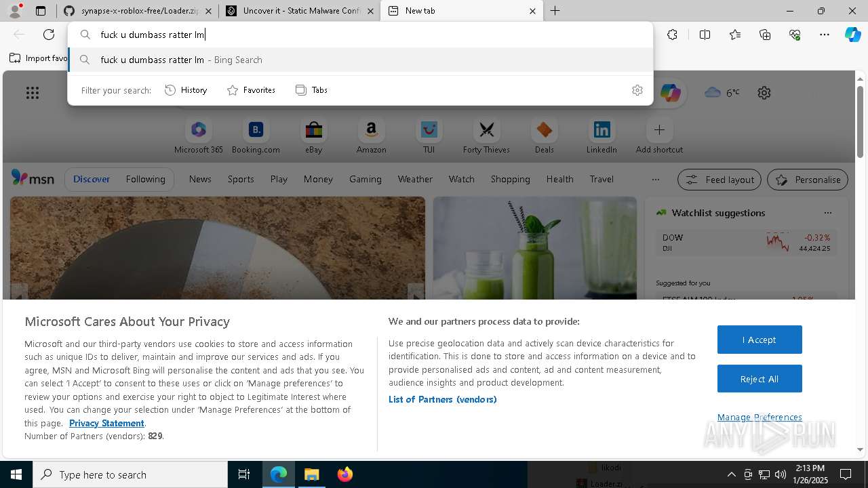Open the Windows Start menu
Viewport: 868px width, 488px height.
tap(16, 474)
